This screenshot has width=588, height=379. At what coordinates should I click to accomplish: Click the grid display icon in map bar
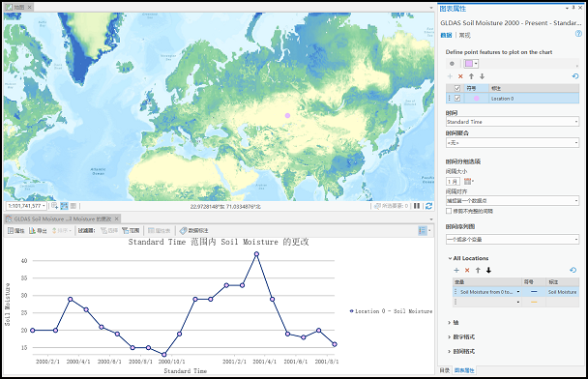pos(73,206)
